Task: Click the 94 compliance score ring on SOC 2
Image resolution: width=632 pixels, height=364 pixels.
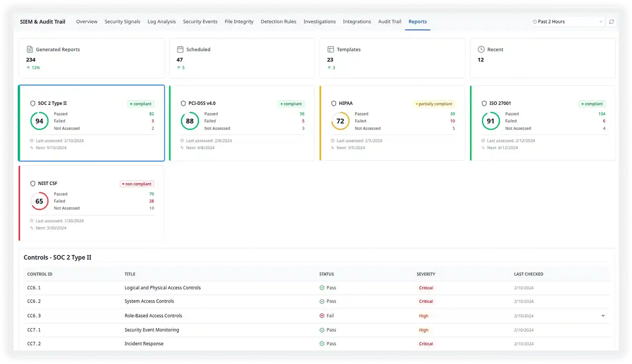Action: (39, 121)
